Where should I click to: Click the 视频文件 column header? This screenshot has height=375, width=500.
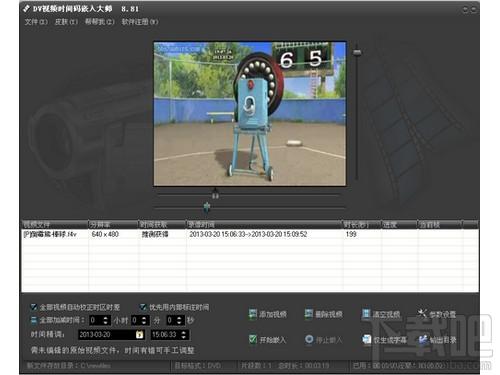click(x=55, y=224)
